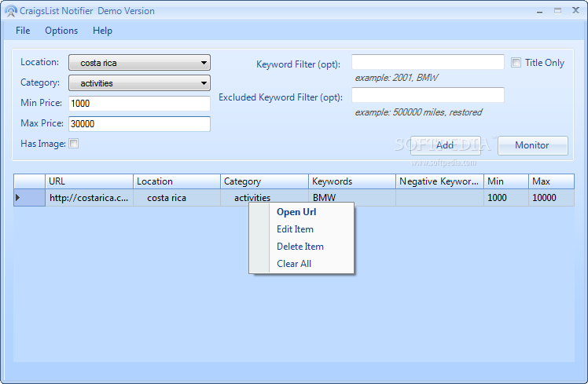Select the row header arrow indicator
This screenshot has height=384, width=588.
click(29, 197)
